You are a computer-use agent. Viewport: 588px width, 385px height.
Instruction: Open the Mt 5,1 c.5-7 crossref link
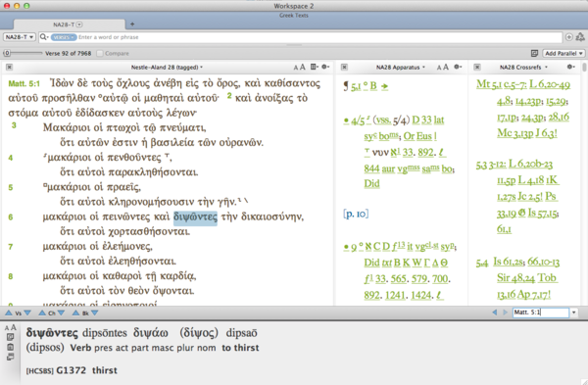[x=502, y=84]
